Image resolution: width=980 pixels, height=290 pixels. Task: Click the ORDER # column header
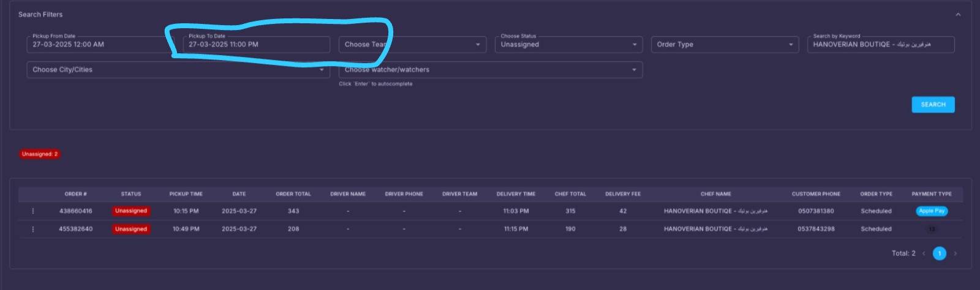point(76,194)
